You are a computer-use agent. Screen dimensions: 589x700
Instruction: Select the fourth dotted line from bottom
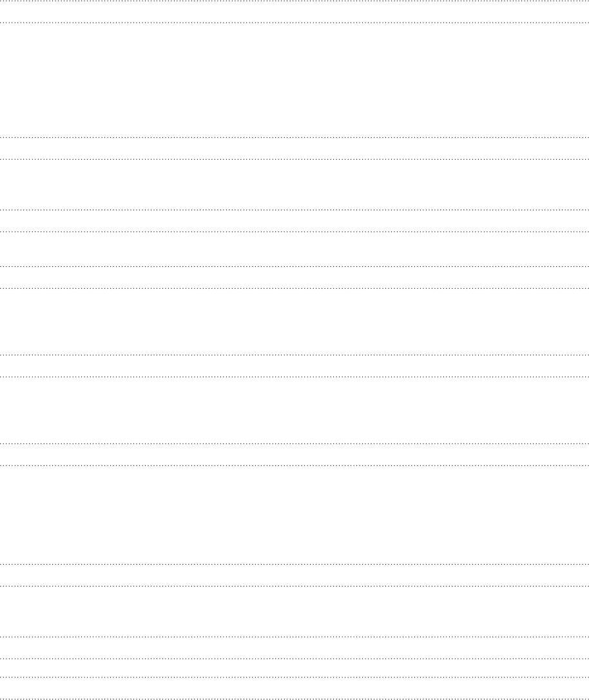tap(294, 637)
